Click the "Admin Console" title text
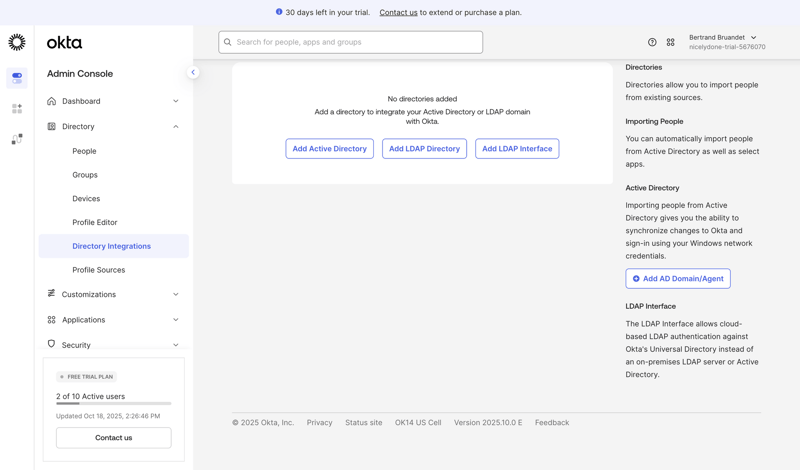Screen dimensions: 800x470 click(80, 73)
